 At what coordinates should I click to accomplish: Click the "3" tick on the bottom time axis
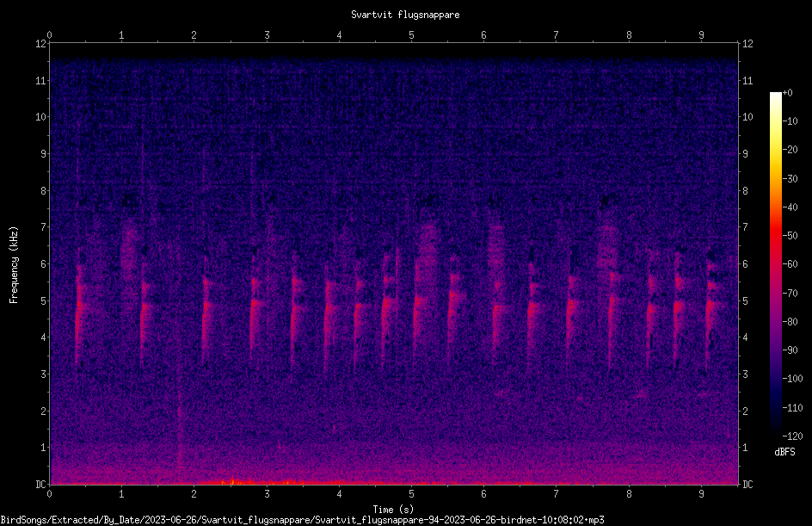pos(267,494)
